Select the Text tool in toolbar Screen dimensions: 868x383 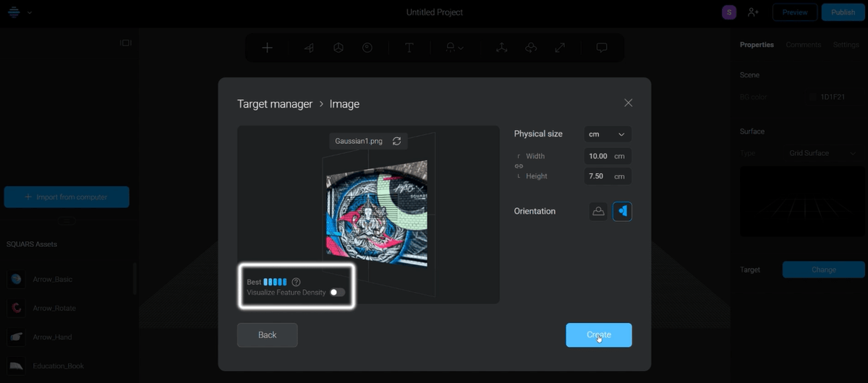pyautogui.click(x=409, y=48)
